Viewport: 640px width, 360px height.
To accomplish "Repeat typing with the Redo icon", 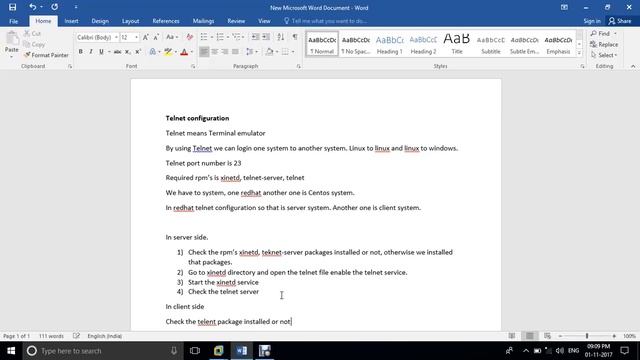I will coord(54,7).
